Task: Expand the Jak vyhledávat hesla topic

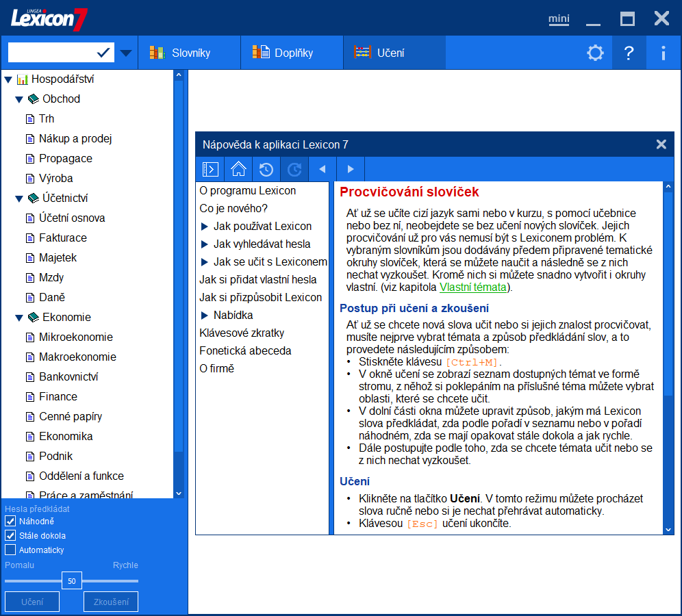Action: click(205, 244)
